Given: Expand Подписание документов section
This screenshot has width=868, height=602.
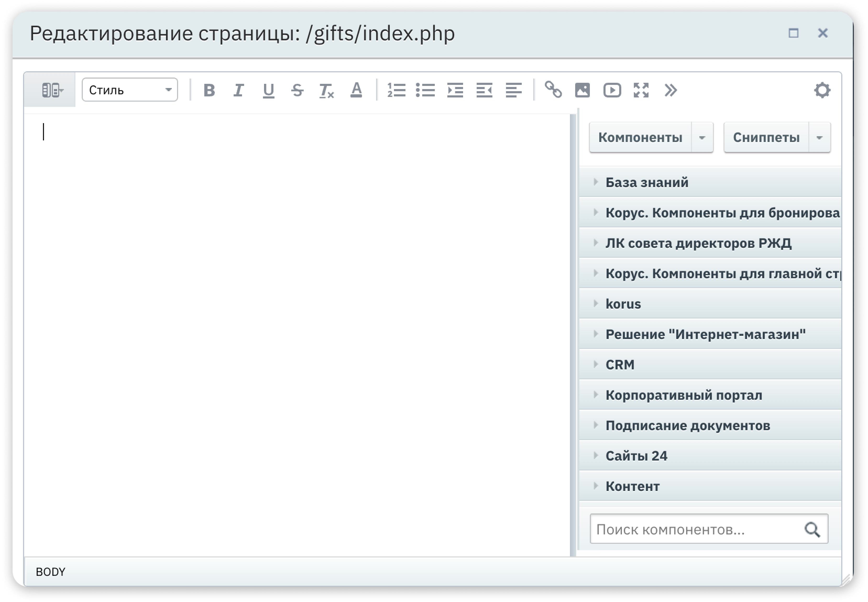Looking at the screenshot, I should [710, 425].
